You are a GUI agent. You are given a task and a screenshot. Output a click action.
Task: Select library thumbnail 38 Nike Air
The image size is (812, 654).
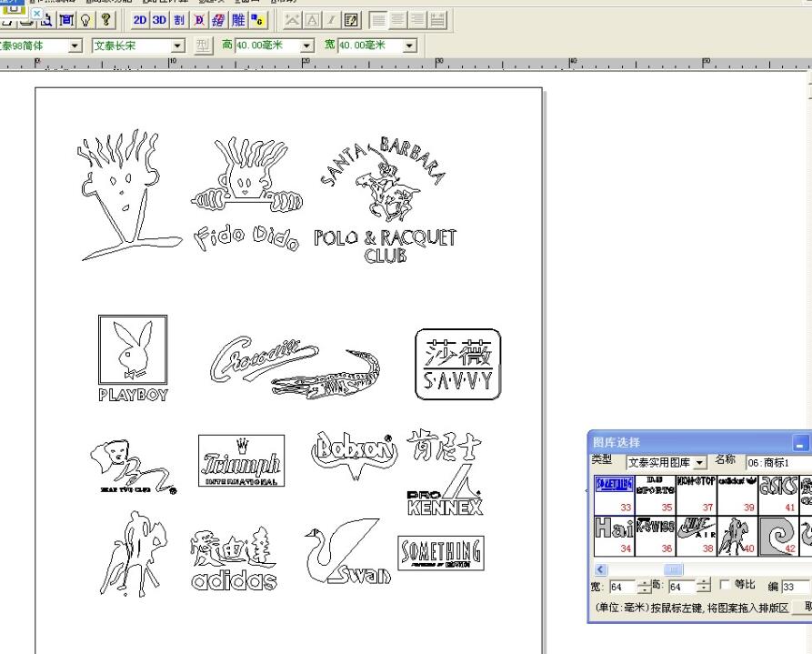696,536
